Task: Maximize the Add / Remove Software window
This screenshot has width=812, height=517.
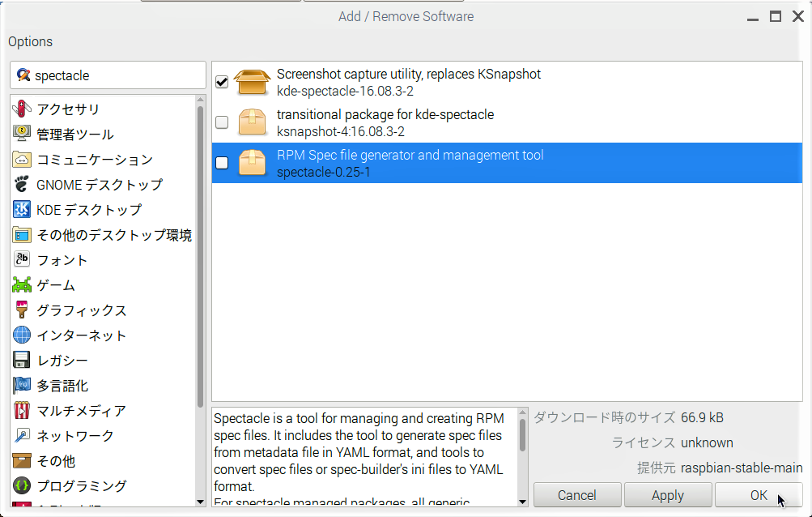Action: click(x=776, y=16)
